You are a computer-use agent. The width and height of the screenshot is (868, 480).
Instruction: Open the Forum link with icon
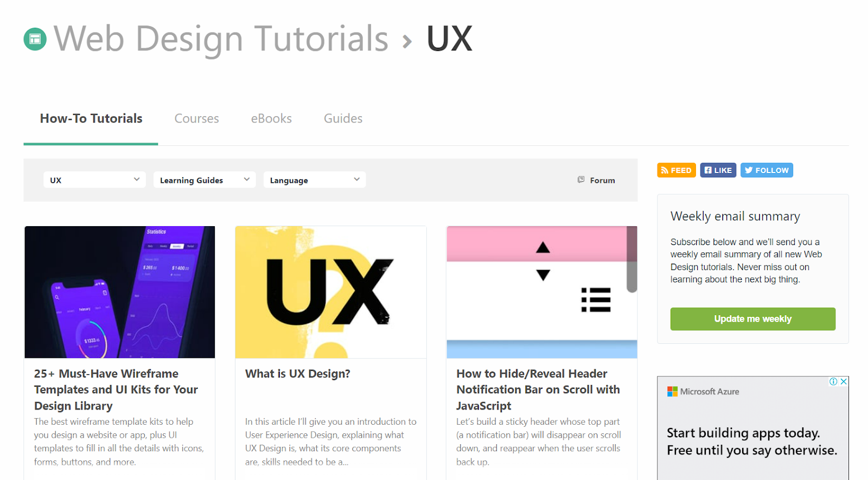596,180
